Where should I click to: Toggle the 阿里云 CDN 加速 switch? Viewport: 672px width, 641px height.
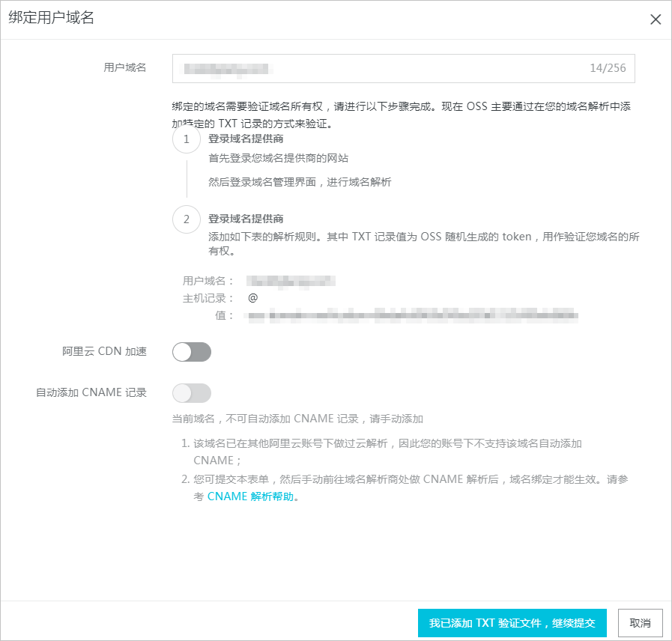click(x=192, y=352)
